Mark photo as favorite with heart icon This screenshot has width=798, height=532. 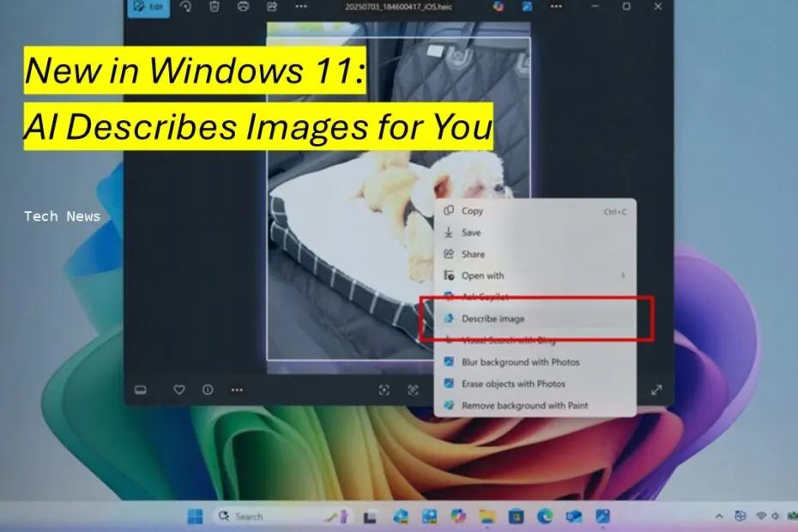point(179,390)
